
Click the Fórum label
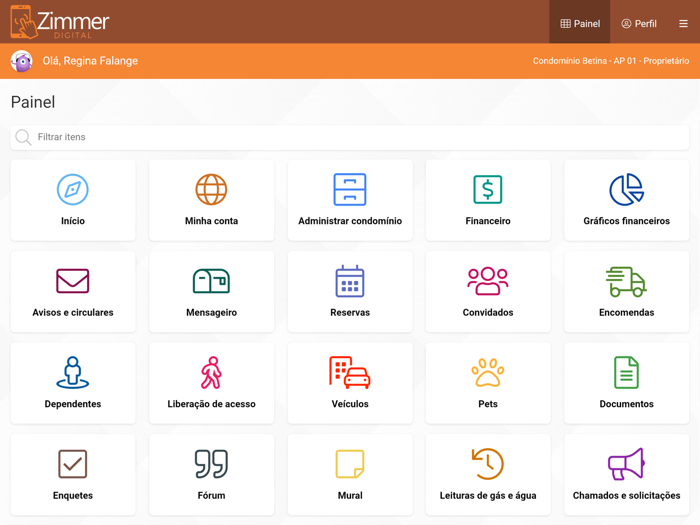click(x=211, y=496)
